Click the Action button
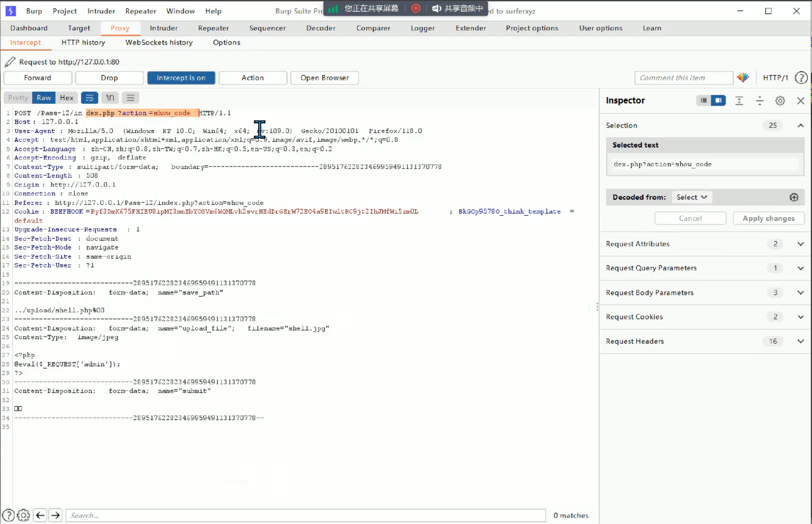 (x=253, y=78)
